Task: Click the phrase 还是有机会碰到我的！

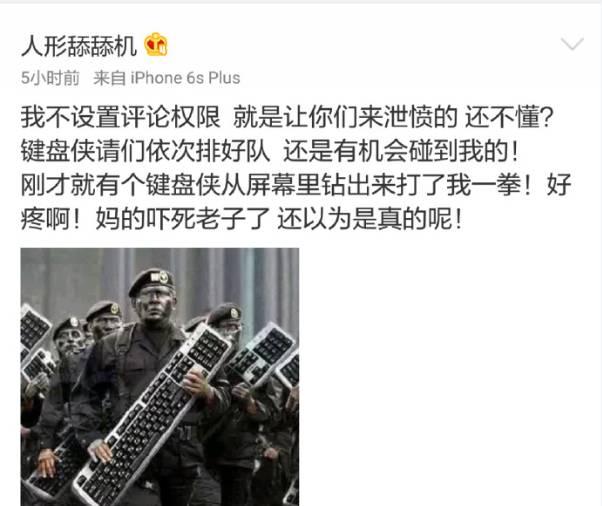Action: pos(402,150)
